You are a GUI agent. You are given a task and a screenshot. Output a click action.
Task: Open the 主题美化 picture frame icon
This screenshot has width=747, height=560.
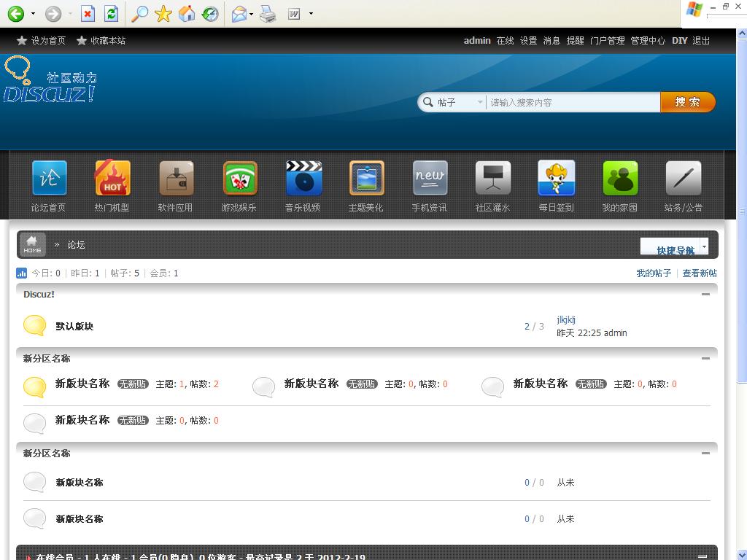(367, 178)
